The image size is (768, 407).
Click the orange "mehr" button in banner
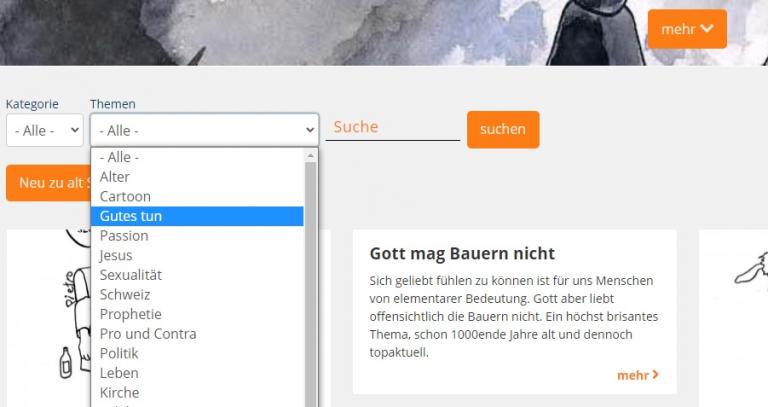click(x=687, y=29)
